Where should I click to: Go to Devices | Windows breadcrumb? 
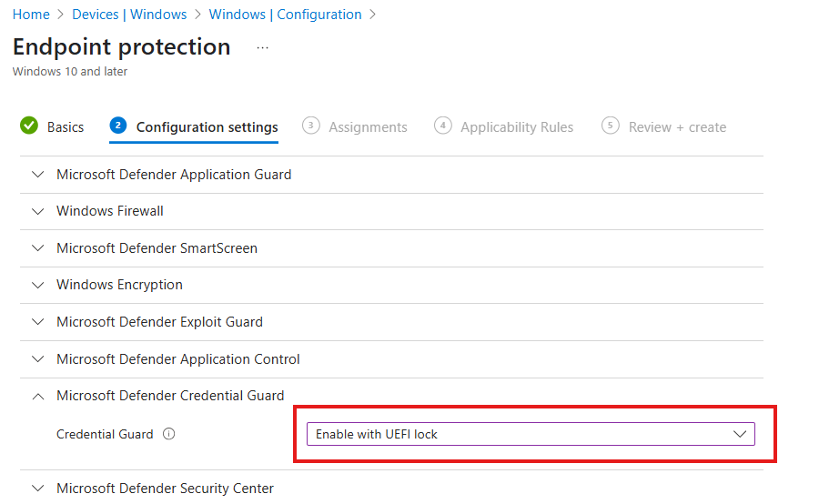click(129, 15)
